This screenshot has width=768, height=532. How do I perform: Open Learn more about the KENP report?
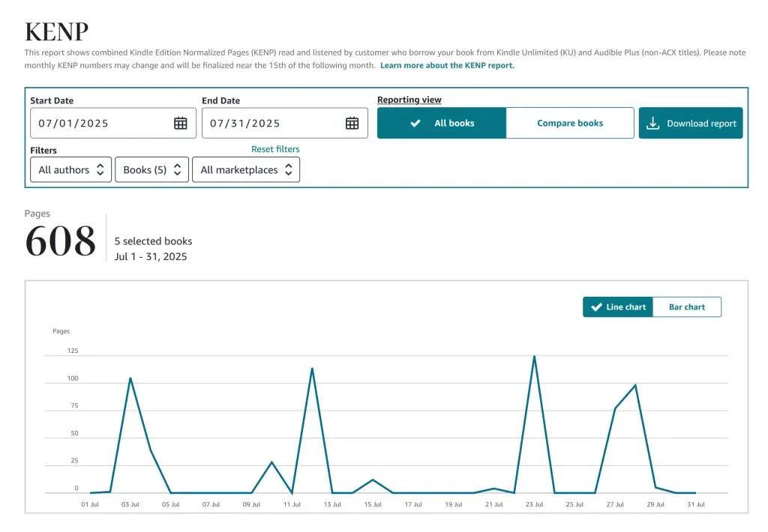[447, 65]
